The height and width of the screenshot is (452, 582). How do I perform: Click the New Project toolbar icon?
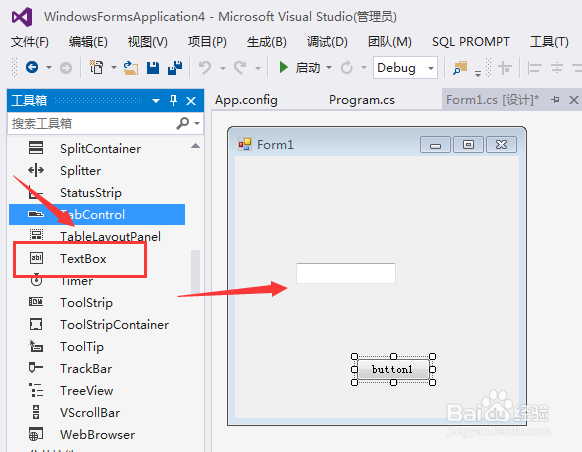coord(97,68)
